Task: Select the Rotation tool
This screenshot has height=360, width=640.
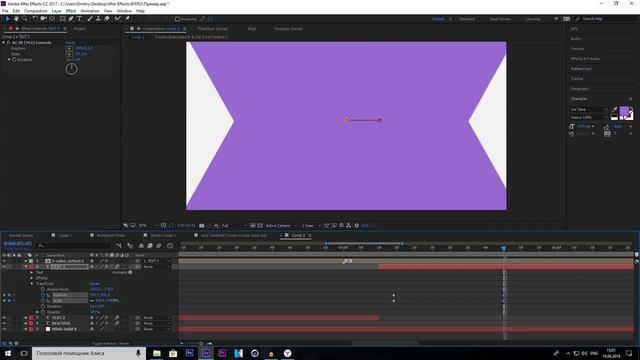Action: (x=35, y=19)
